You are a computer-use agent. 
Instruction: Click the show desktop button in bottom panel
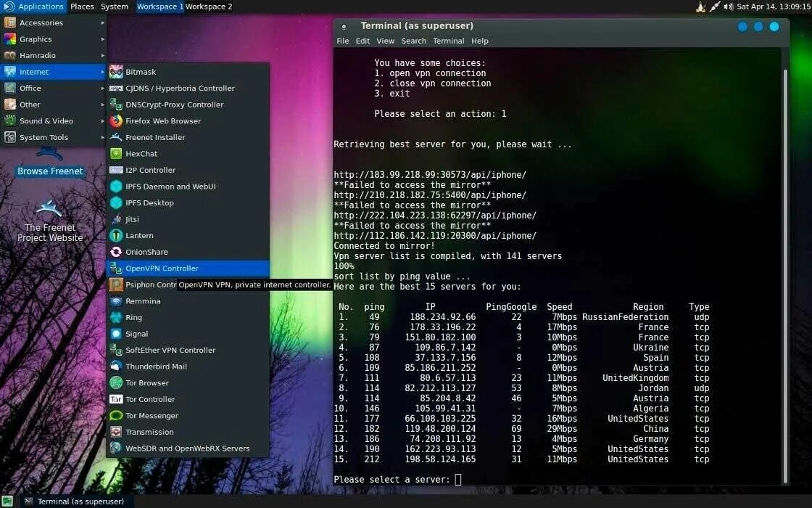[7, 501]
